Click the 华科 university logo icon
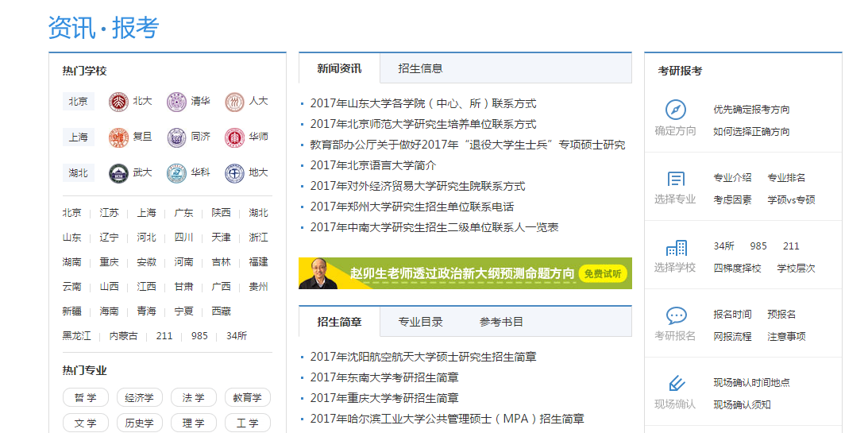This screenshot has height=433, width=868. coord(176,173)
